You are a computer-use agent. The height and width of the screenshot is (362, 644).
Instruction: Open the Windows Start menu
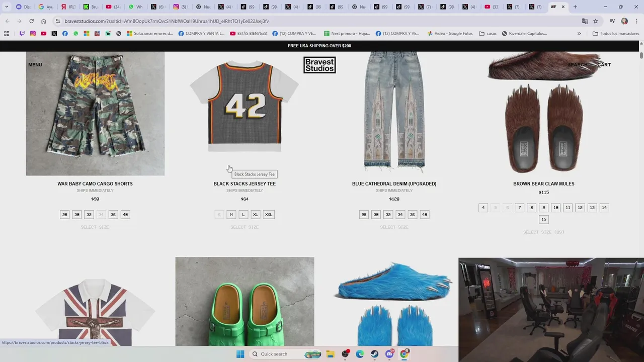pos(240,354)
